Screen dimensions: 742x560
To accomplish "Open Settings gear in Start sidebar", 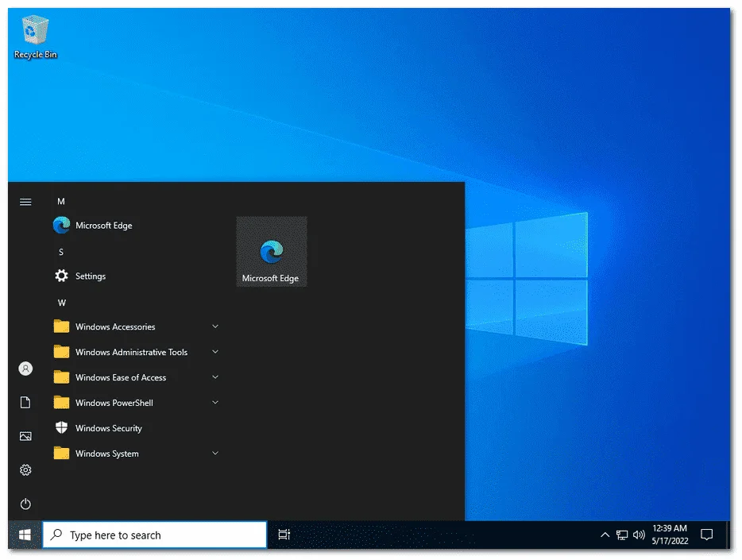I will click(25, 469).
